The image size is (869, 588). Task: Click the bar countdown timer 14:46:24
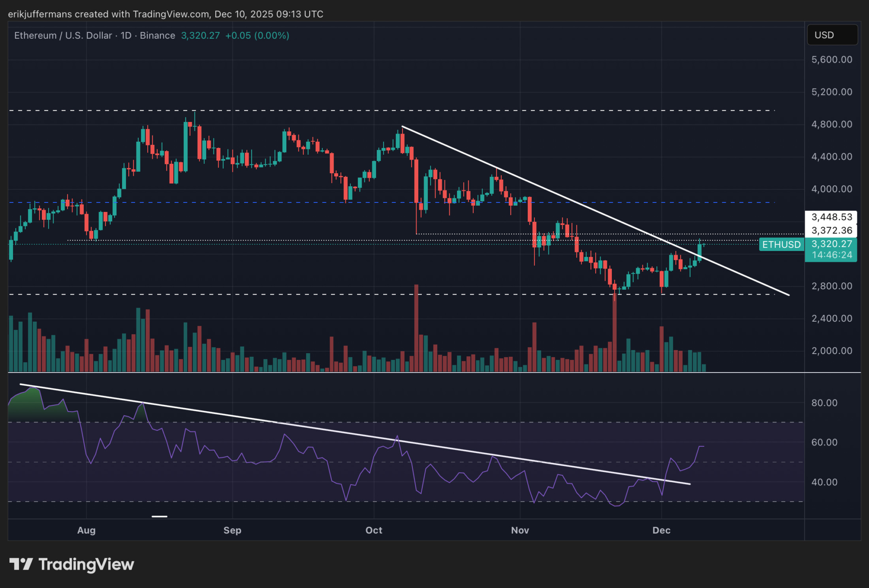[831, 255]
